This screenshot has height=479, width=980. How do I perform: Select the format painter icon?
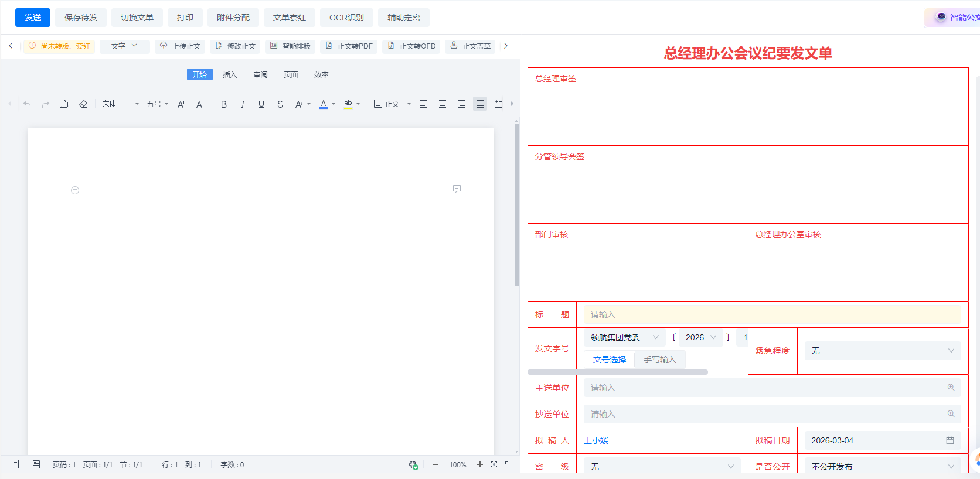(x=64, y=104)
